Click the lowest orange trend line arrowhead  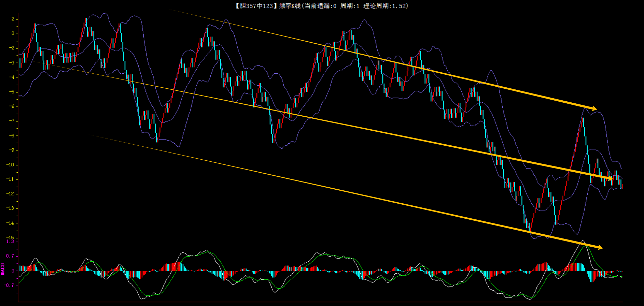pyautogui.click(x=600, y=248)
